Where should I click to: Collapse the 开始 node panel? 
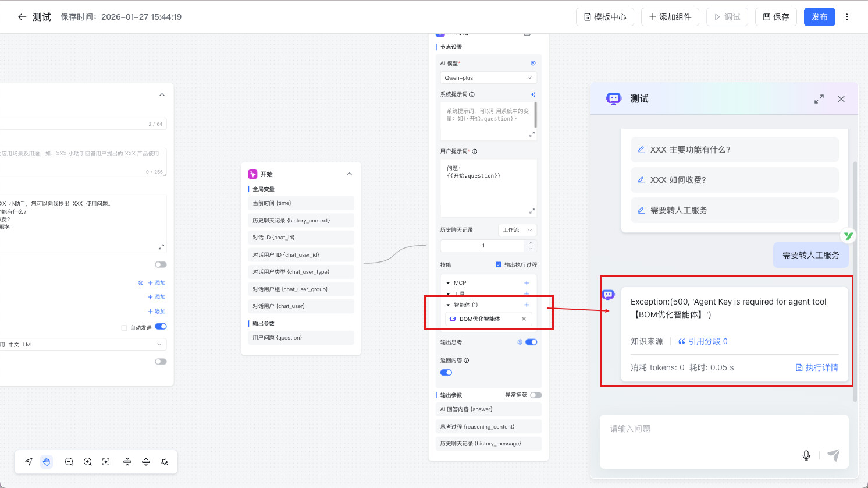(x=350, y=174)
